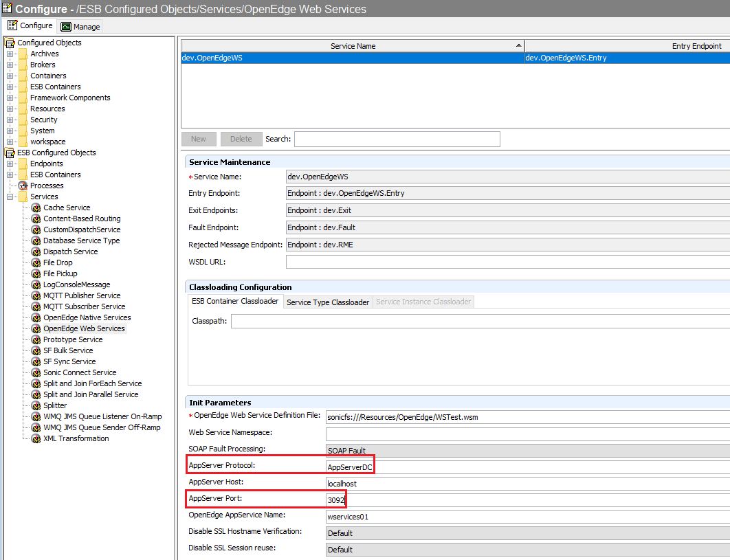Expand the Brokers folder

(10, 65)
